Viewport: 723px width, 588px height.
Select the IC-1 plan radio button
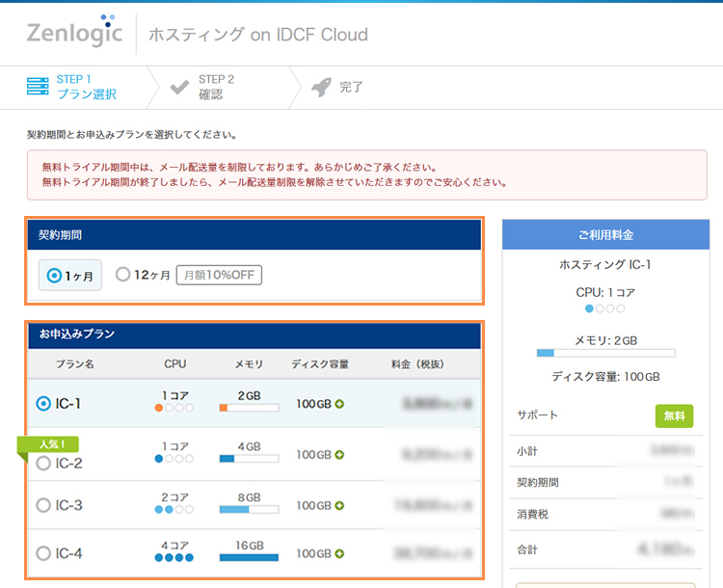[43, 404]
